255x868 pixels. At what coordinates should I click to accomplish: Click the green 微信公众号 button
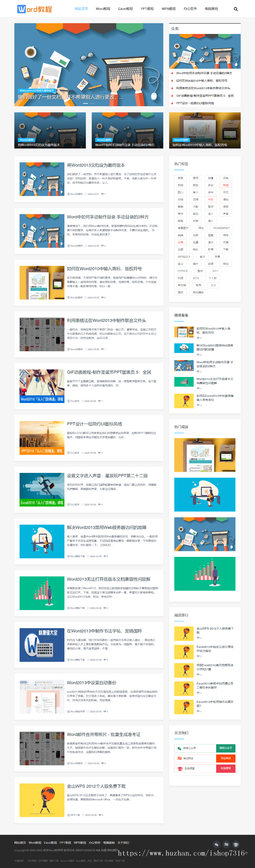coord(226,748)
